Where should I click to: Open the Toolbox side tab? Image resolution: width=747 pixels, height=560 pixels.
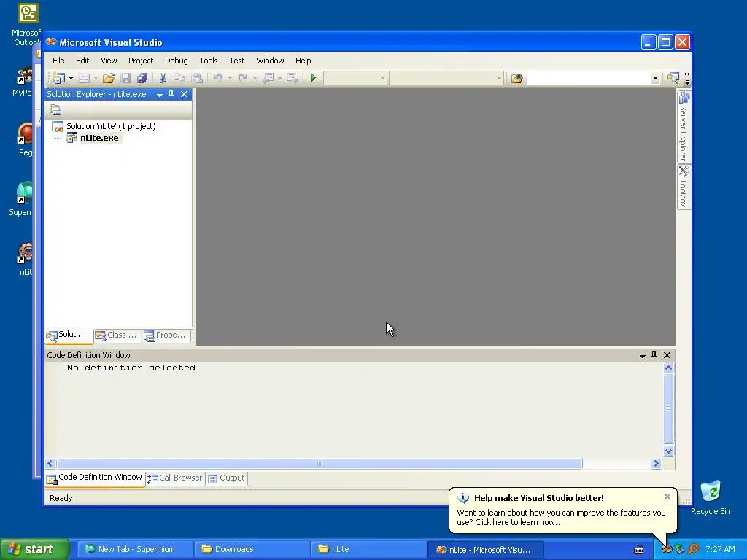(x=684, y=187)
